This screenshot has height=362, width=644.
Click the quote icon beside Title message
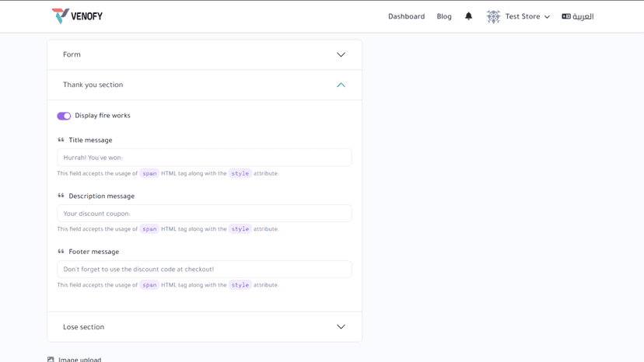point(61,140)
